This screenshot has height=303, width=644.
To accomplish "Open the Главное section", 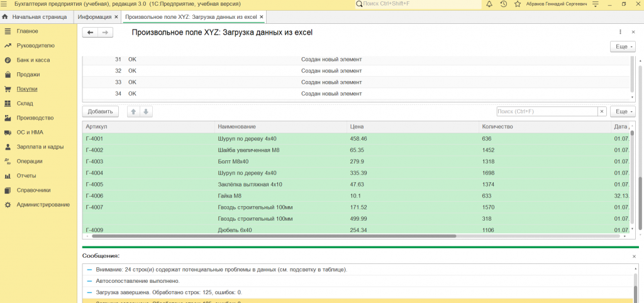I will pyautogui.click(x=27, y=31).
